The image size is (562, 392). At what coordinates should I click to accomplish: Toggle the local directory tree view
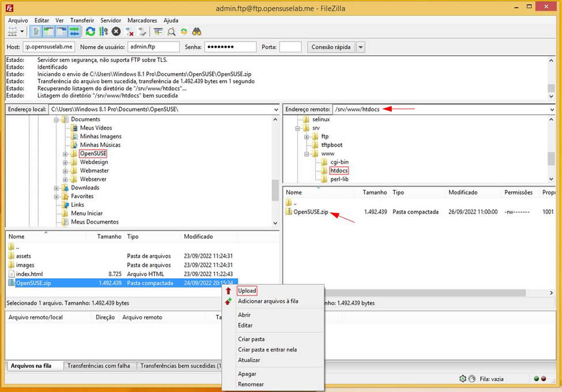click(49, 32)
